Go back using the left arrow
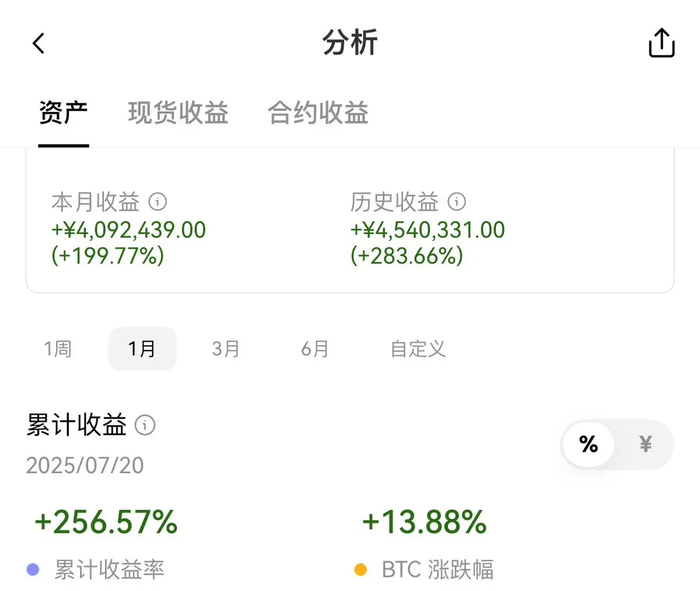This screenshot has width=700, height=591. [38, 43]
